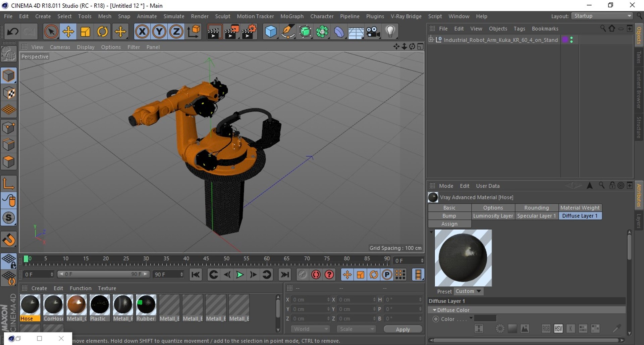The image size is (644, 345).
Task: Toggle Y axis lock
Action: (x=159, y=32)
